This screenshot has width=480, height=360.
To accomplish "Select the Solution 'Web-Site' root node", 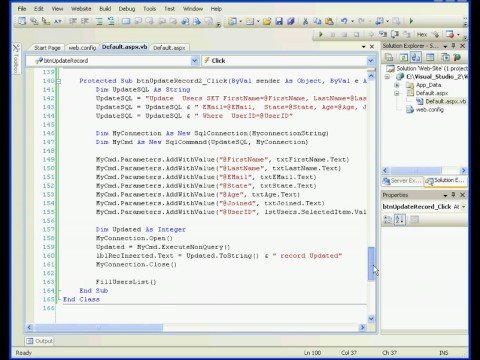I will point(431,68).
